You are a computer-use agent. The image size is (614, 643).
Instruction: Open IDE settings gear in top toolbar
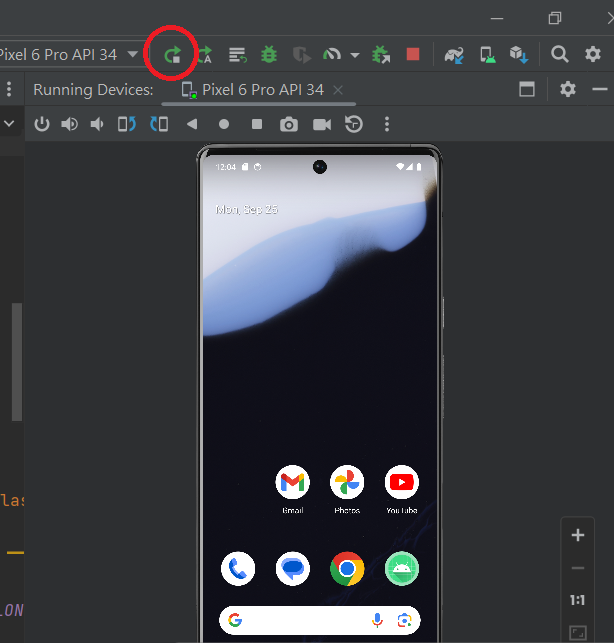click(593, 54)
